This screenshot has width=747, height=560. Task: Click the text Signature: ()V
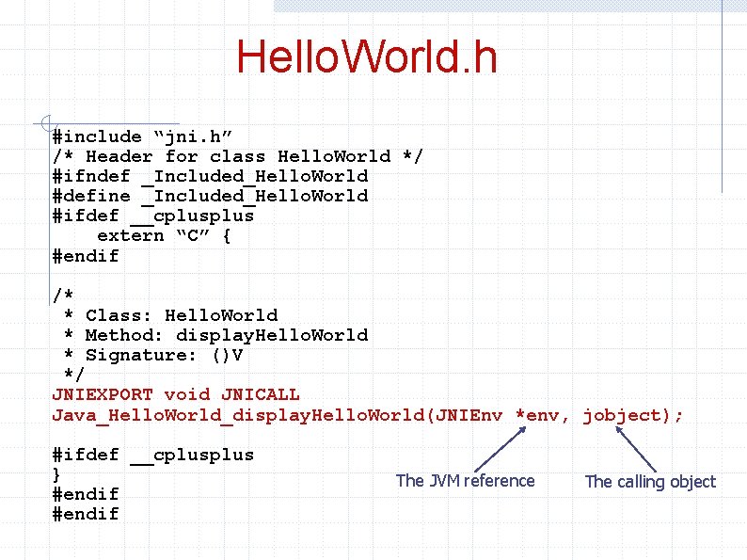(x=165, y=355)
